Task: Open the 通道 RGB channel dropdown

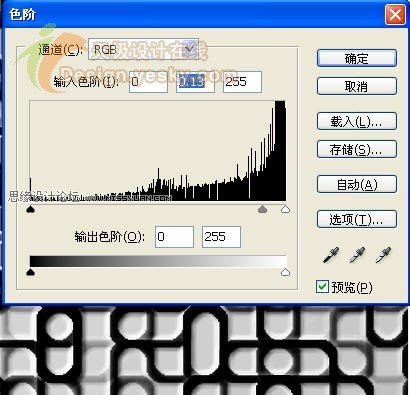Action: 143,49
